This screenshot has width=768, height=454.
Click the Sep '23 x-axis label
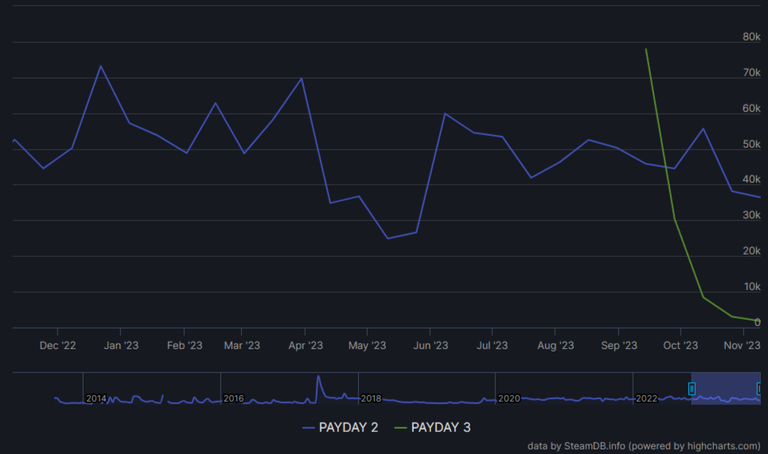click(x=619, y=345)
